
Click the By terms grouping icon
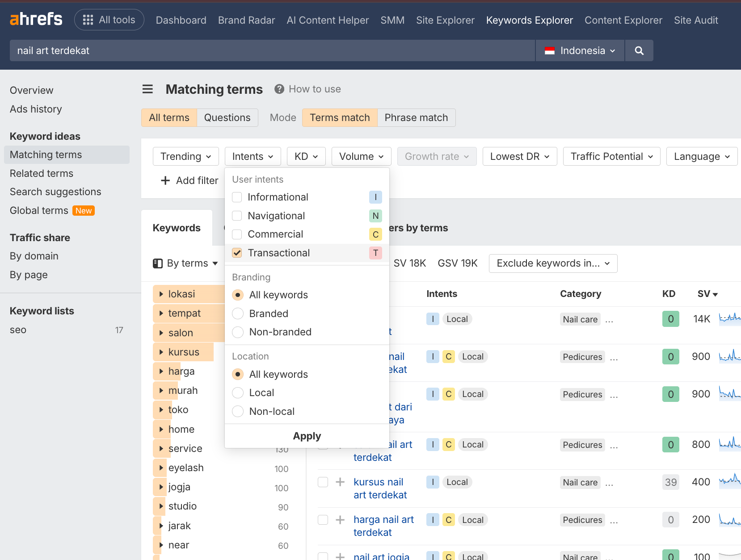pos(158,263)
